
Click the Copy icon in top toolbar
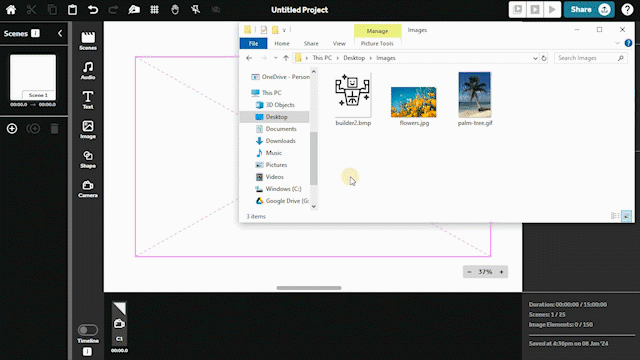tap(52, 9)
